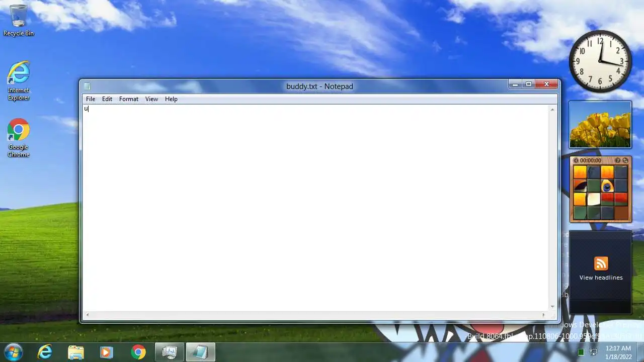The height and width of the screenshot is (362, 644).
Task: Shuffle the picture puzzle tiles
Action: point(625,160)
